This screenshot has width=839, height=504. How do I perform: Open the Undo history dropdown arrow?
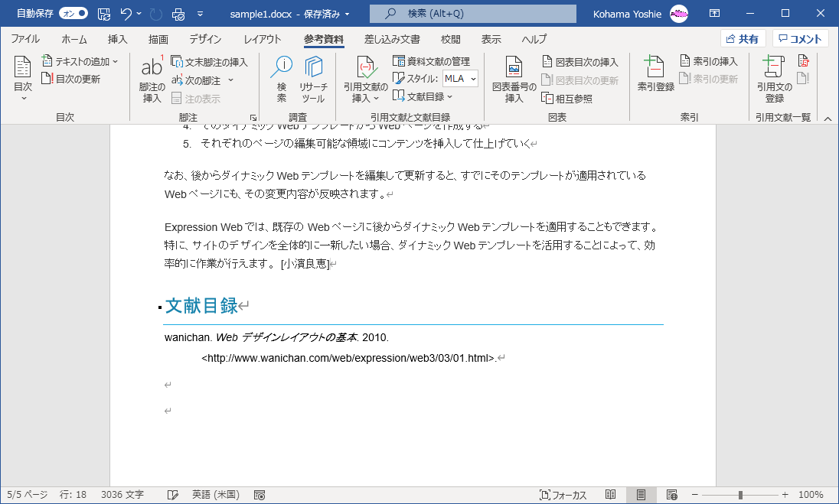coord(139,14)
